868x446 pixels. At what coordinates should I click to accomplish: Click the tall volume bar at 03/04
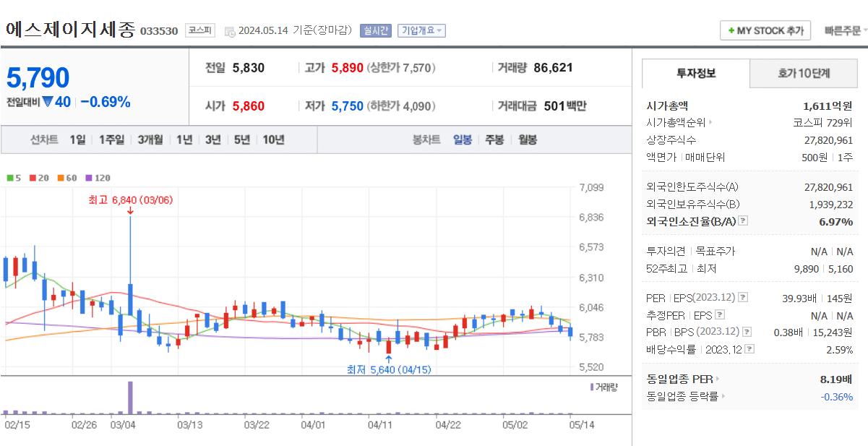click(x=131, y=397)
